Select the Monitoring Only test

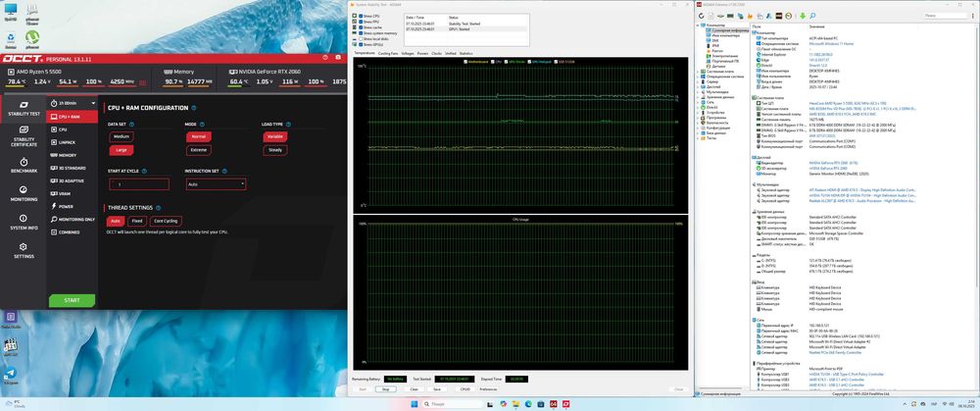pyautogui.click(x=73, y=219)
